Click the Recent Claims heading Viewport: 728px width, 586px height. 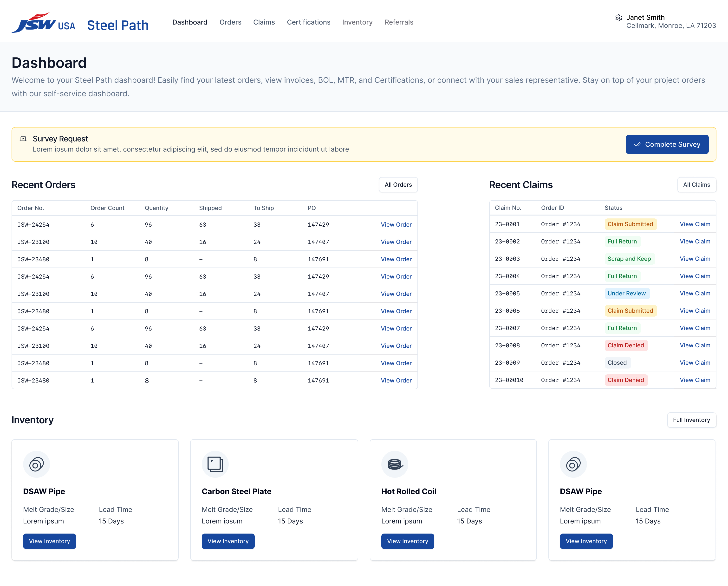[x=521, y=185]
